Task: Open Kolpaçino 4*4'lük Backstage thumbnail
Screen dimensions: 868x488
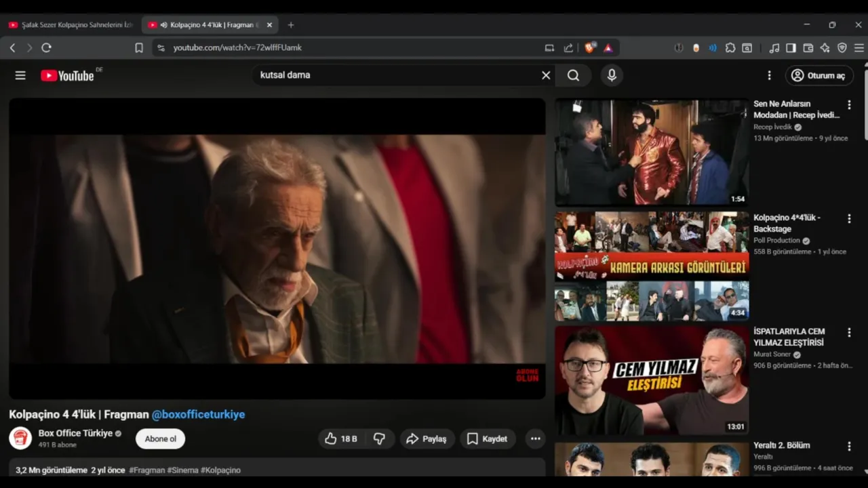Action: [x=652, y=266]
